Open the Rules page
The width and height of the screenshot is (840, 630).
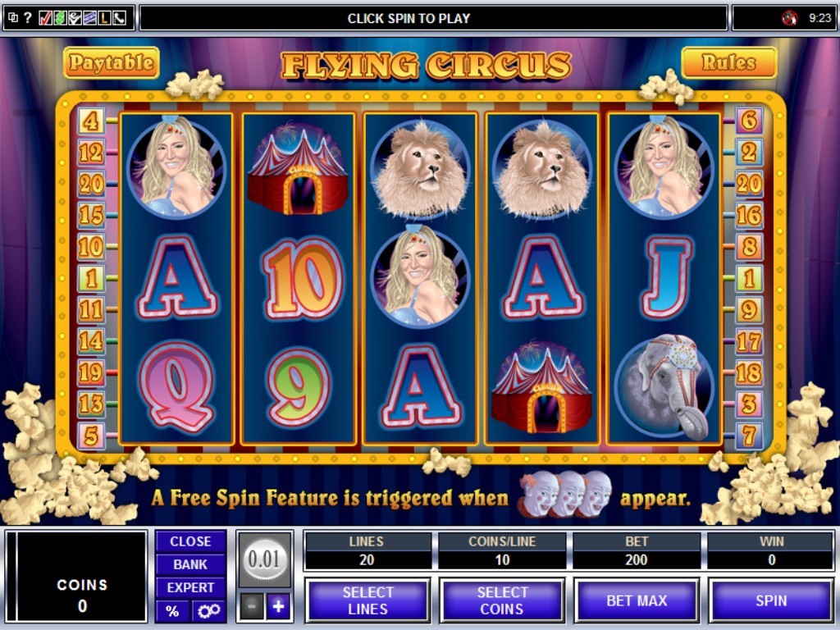coord(728,62)
